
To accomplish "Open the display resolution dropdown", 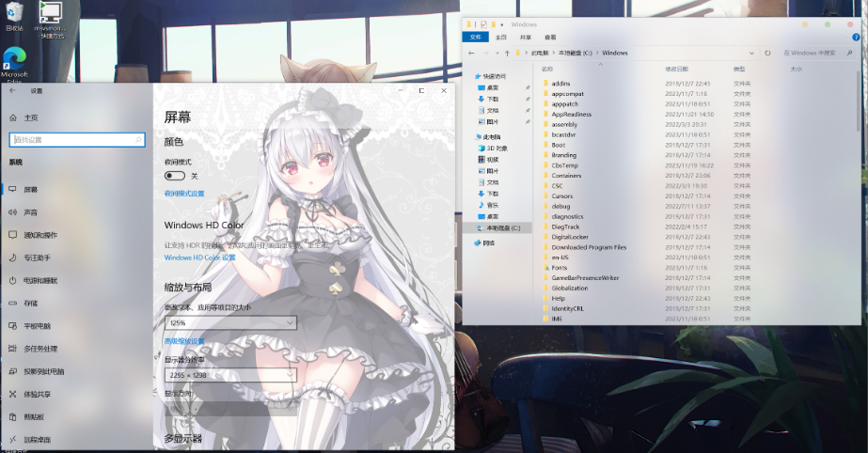I will (x=230, y=375).
